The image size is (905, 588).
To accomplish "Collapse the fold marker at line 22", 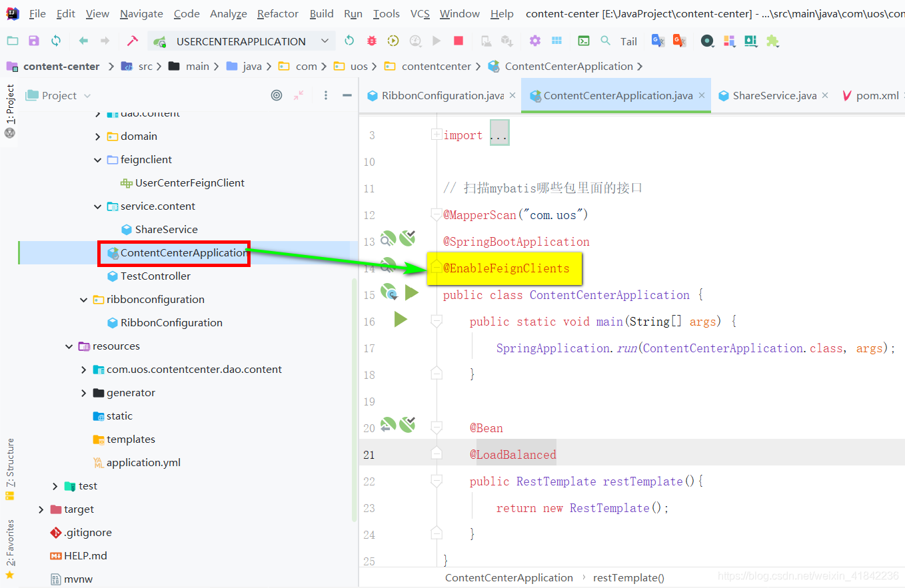I will point(437,481).
